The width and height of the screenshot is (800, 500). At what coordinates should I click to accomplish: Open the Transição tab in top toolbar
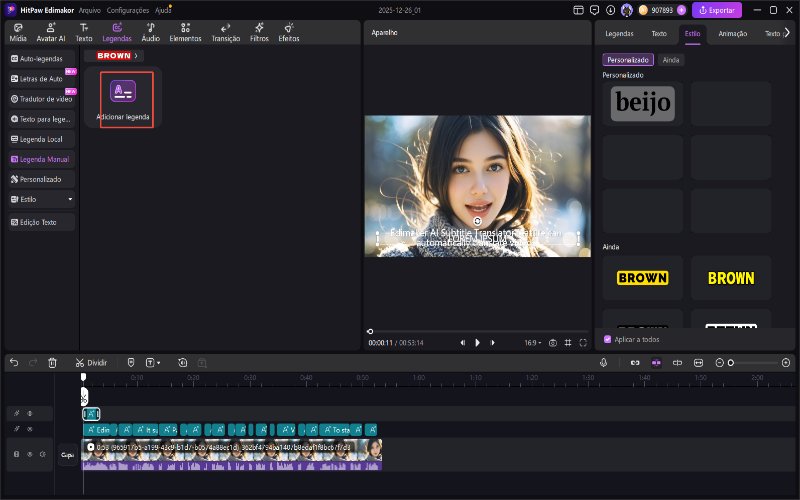click(226, 32)
